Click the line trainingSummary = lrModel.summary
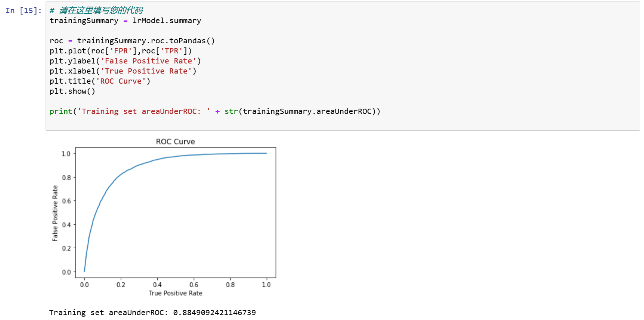Image resolution: width=644 pixels, height=320 pixels. (x=125, y=21)
